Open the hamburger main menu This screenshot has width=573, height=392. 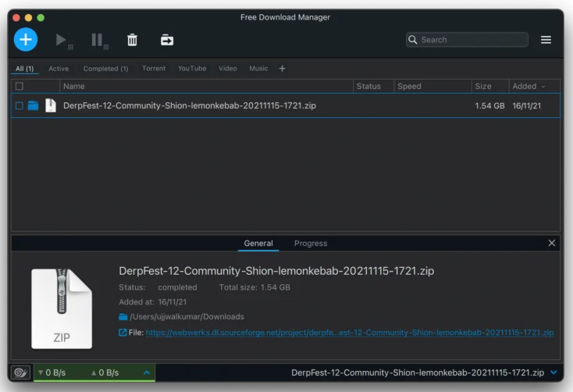click(x=546, y=40)
